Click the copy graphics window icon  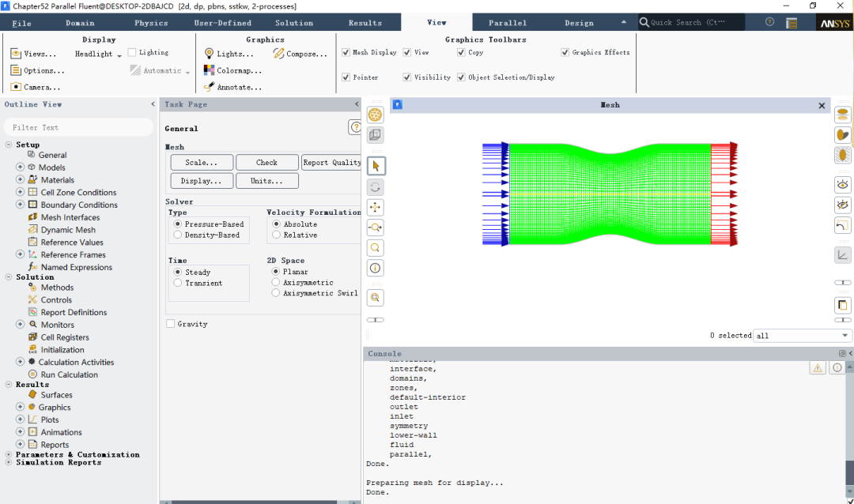pyautogui.click(x=843, y=305)
